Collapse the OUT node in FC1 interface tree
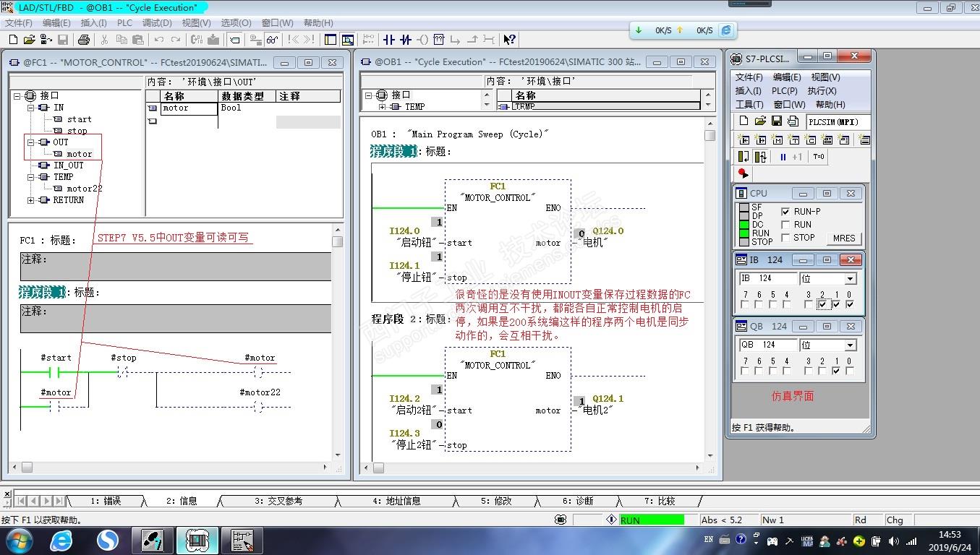Image resolution: width=980 pixels, height=555 pixels. [31, 142]
